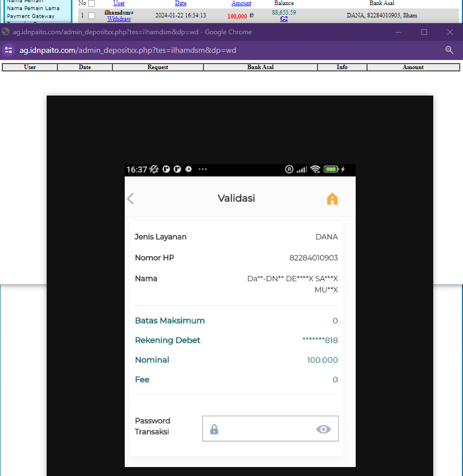Open Payment Gateway in sidebar

pos(31,16)
